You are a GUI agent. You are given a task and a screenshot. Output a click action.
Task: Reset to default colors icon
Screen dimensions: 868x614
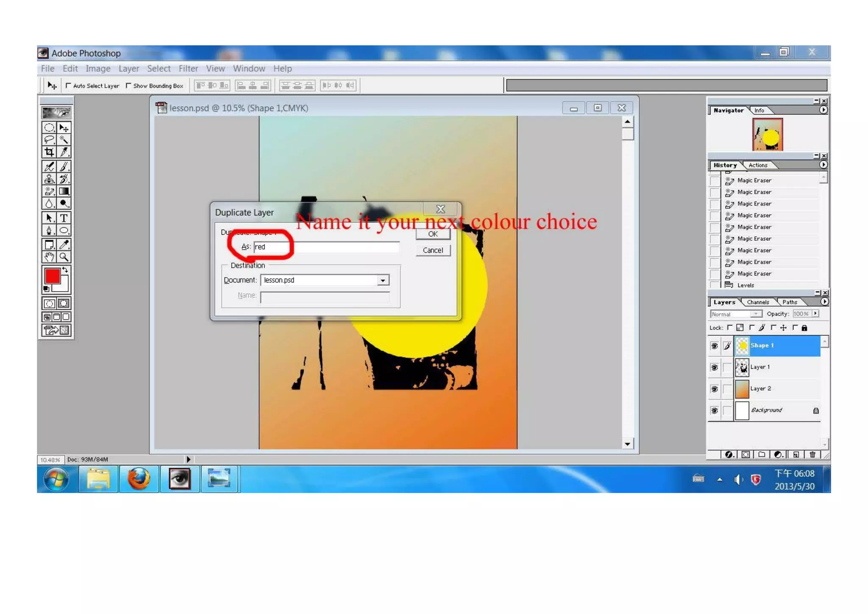[47, 289]
